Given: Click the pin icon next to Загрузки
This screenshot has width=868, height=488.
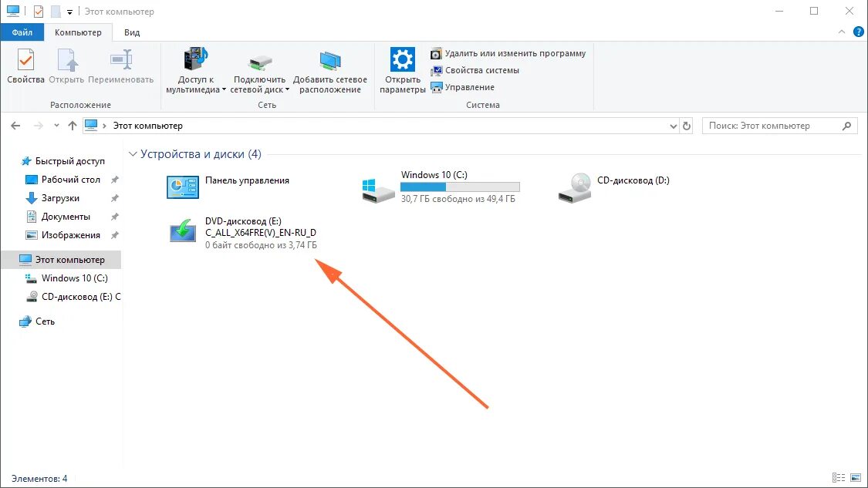Looking at the screenshot, I should 115,198.
